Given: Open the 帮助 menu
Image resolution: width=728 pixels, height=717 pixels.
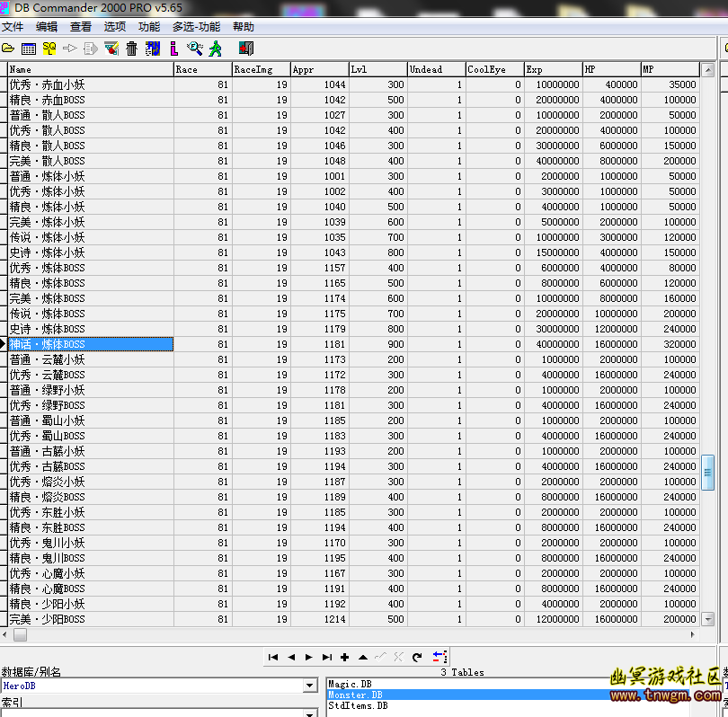Looking at the screenshot, I should 244,27.
